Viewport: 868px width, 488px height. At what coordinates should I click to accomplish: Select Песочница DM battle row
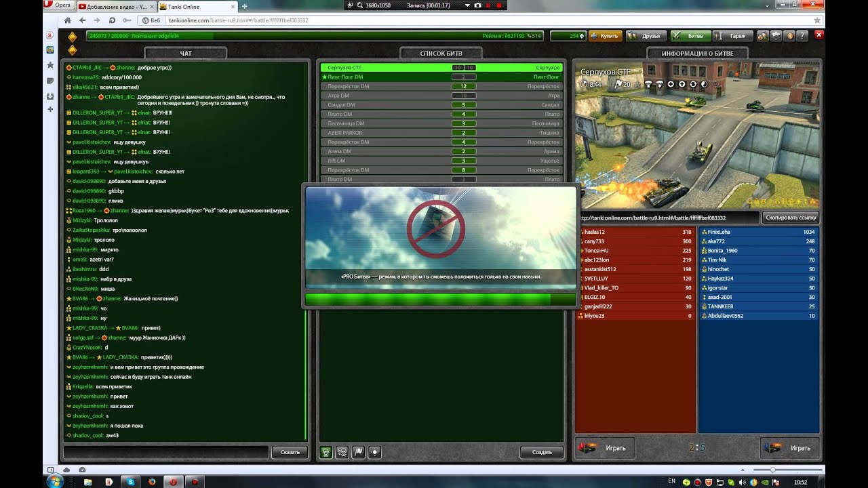(441, 123)
